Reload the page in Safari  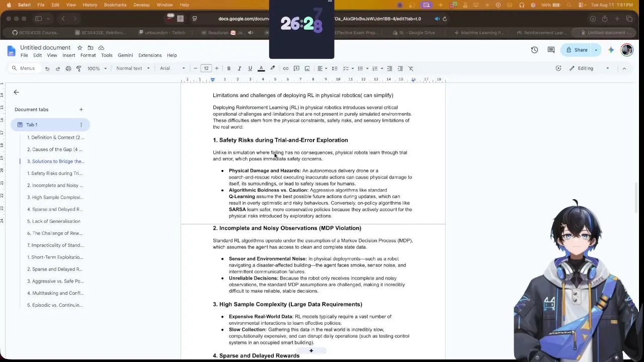tap(445, 19)
